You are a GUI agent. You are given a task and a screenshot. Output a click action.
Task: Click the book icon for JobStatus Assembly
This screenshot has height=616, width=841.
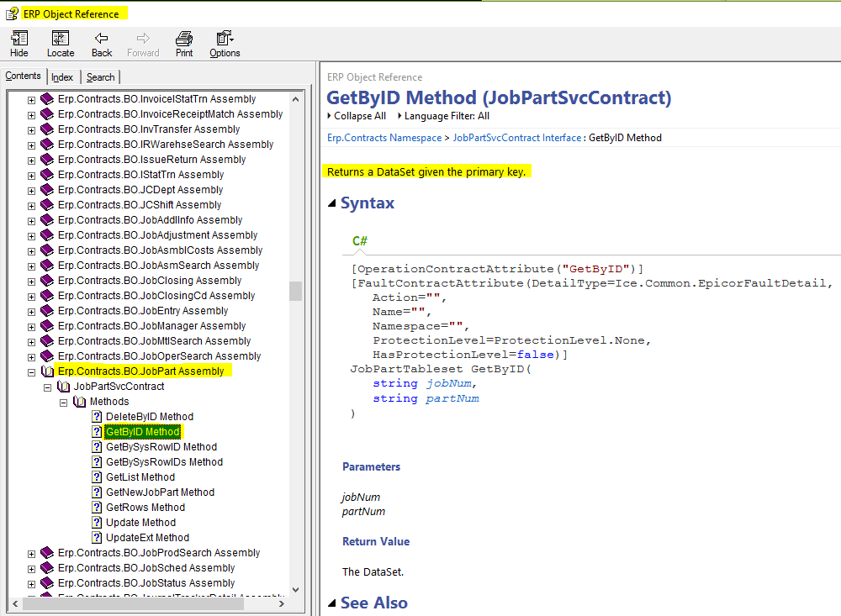click(x=47, y=582)
